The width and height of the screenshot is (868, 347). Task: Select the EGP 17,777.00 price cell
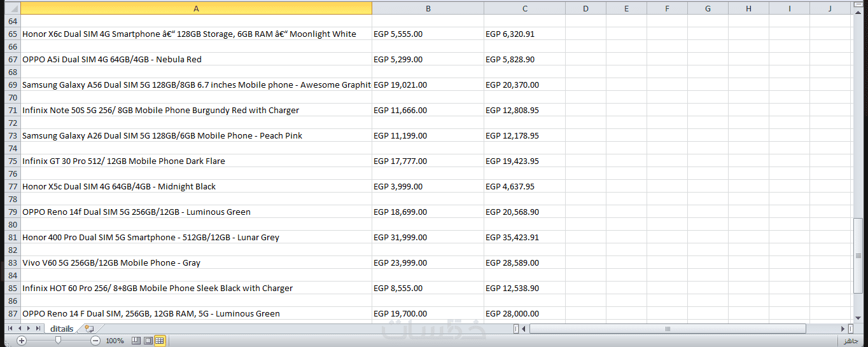pyautogui.click(x=428, y=161)
